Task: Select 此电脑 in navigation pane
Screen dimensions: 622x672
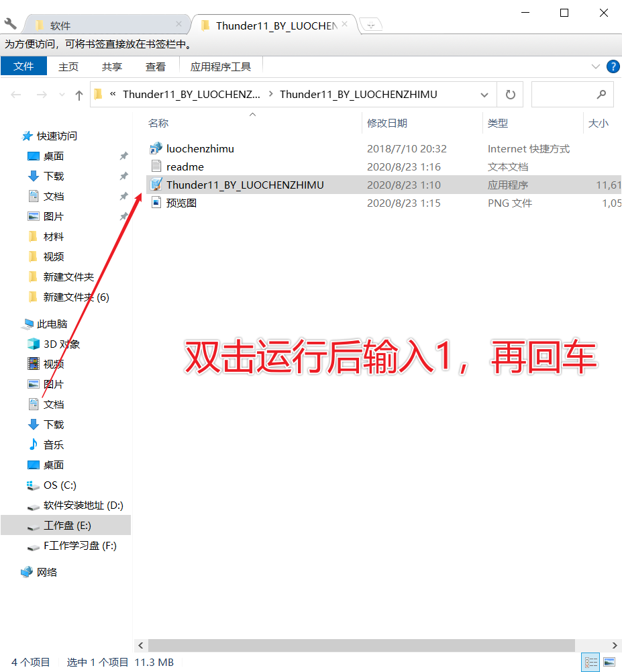Action: tap(52, 324)
